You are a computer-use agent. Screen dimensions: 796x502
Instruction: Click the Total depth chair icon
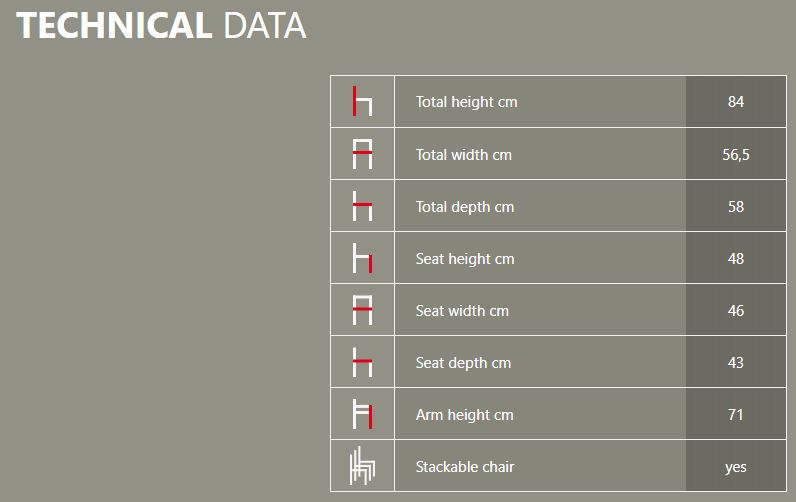tap(362, 207)
